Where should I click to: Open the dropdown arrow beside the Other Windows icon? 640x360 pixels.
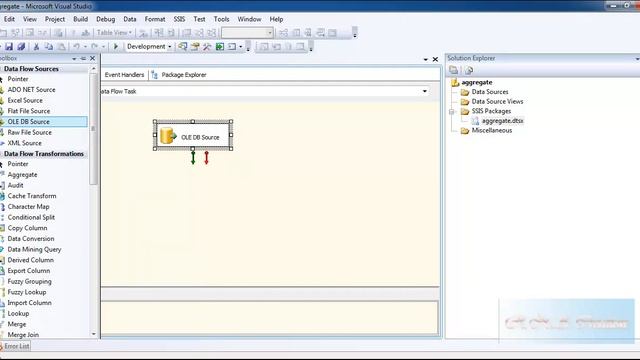tap(240, 47)
